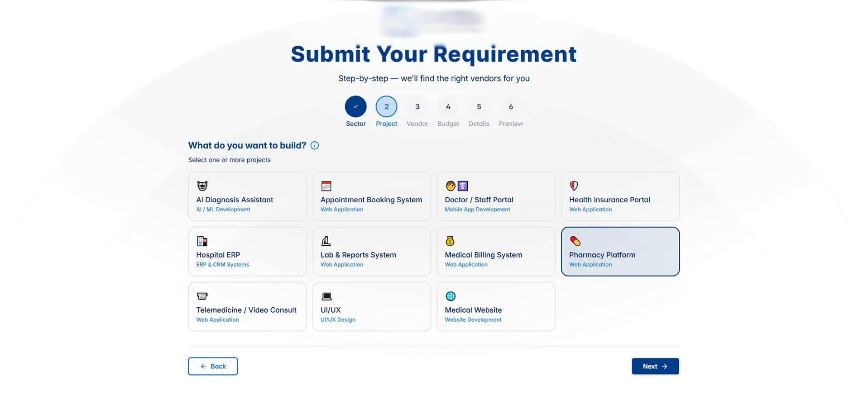868x415 pixels.
Task: Click the 'Doctor / Staff Portal' title text
Action: (x=479, y=200)
